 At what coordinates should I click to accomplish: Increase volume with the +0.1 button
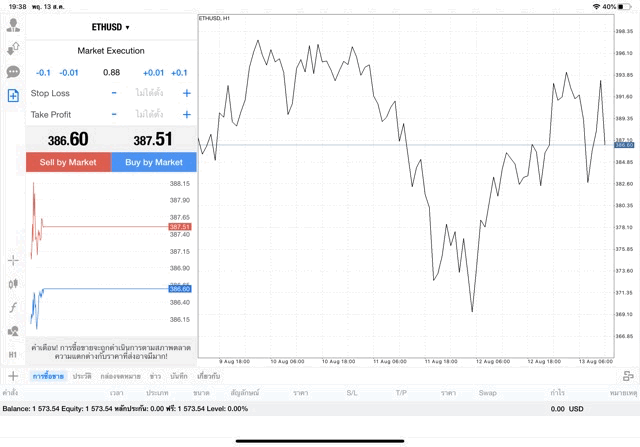click(x=179, y=72)
